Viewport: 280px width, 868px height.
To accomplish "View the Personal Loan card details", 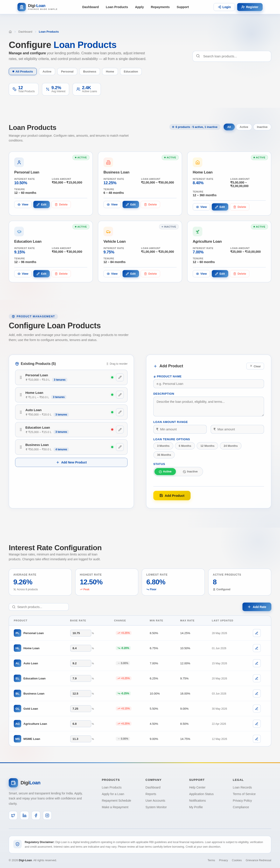I will pos(23,205).
